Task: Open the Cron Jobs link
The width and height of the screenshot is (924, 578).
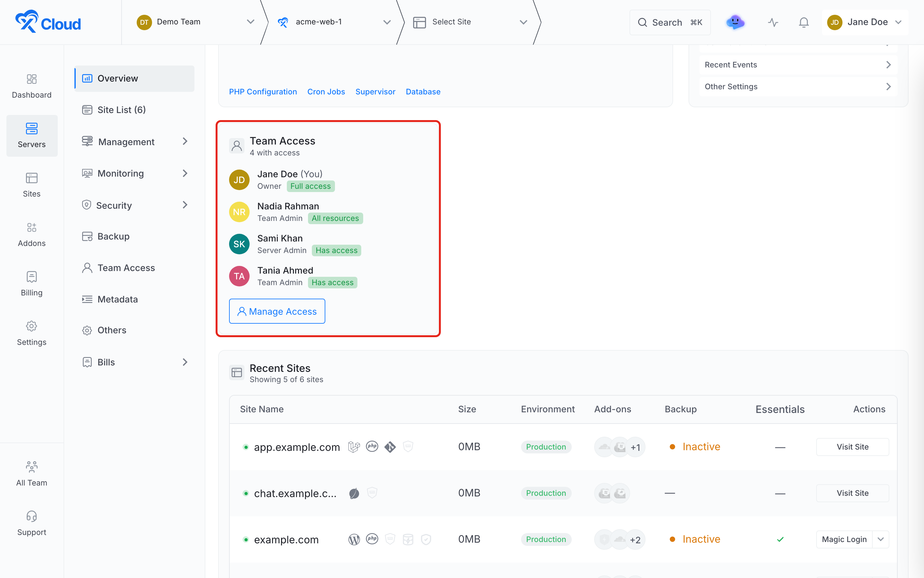Action: (326, 92)
